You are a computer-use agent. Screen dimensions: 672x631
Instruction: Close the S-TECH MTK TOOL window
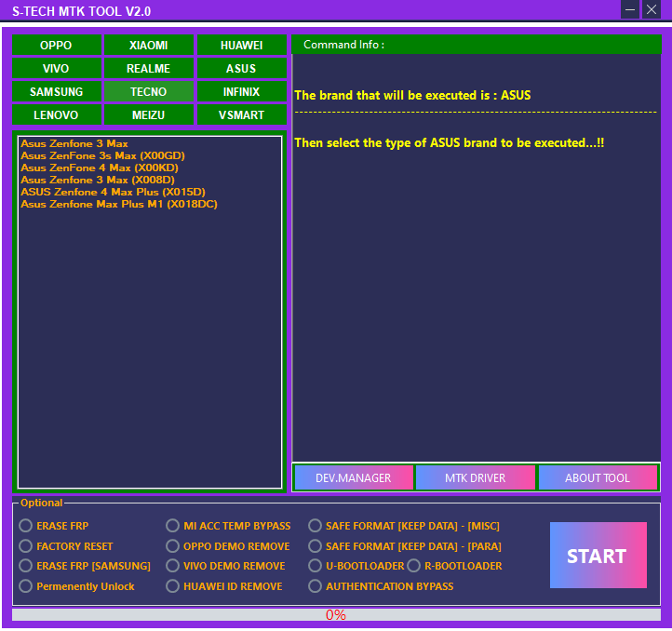[652, 9]
